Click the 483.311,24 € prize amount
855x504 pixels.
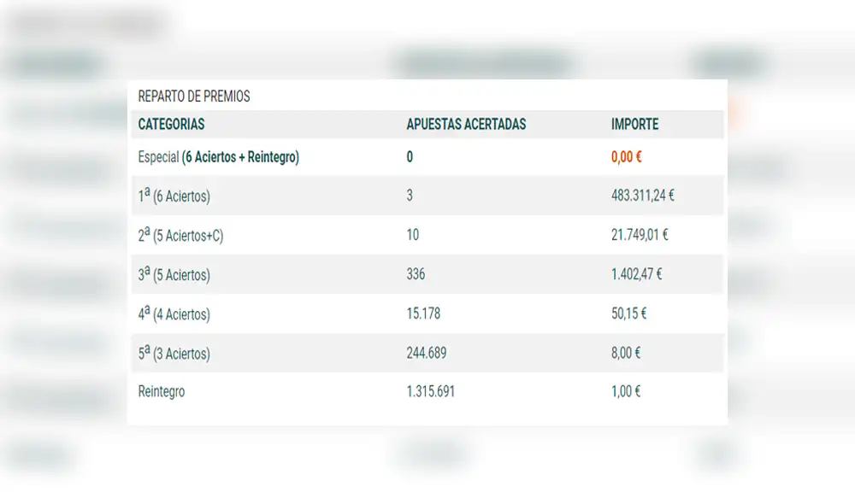pos(642,196)
